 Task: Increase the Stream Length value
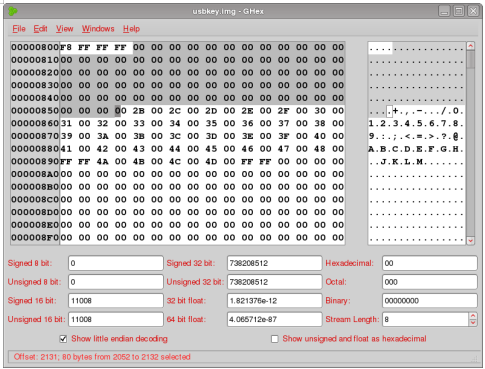click(x=473, y=316)
